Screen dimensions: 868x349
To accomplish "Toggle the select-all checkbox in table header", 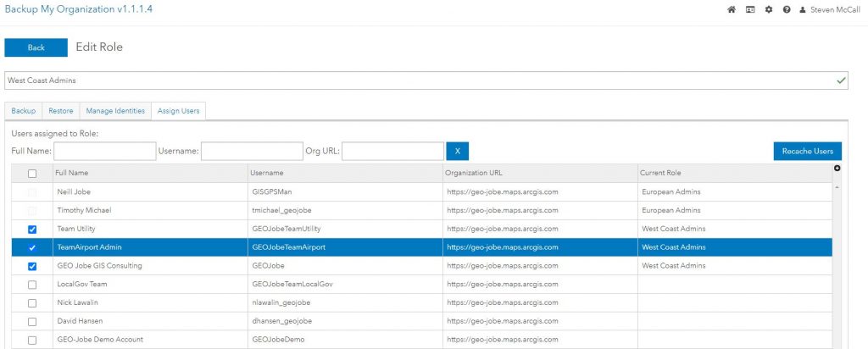I will pyautogui.click(x=32, y=173).
